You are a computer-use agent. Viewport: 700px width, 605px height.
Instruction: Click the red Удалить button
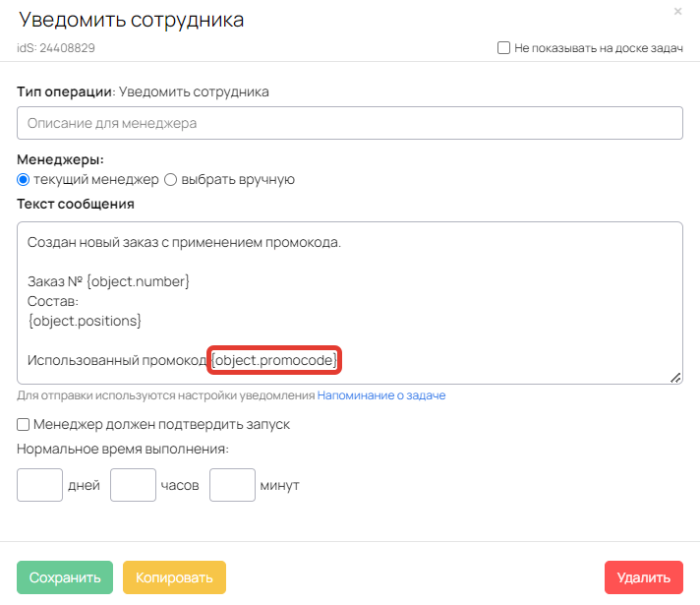click(644, 577)
